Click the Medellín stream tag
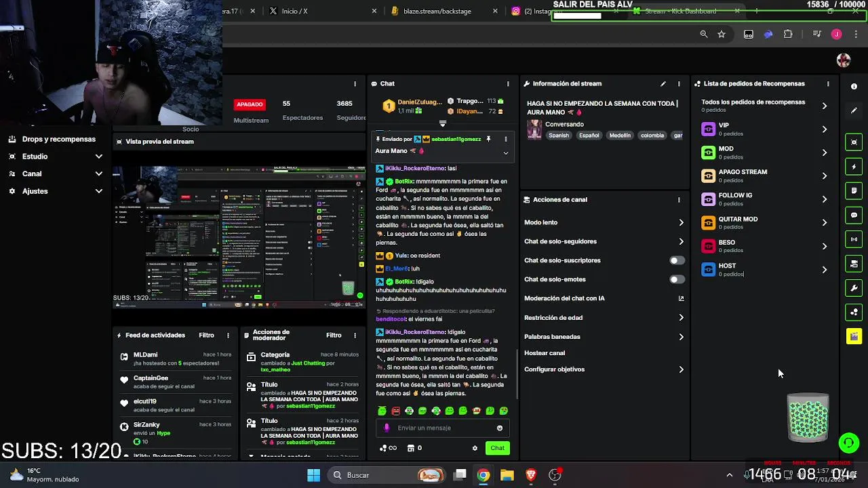This screenshot has height=488, width=868. 620,136
